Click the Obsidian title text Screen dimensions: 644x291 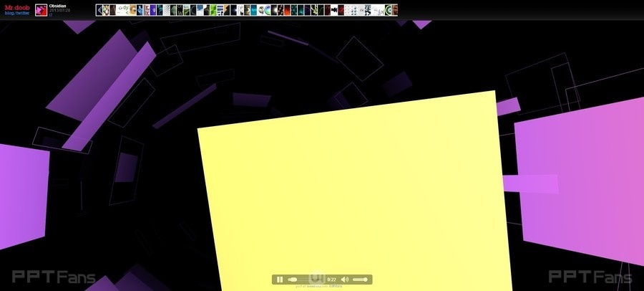tap(58, 6)
